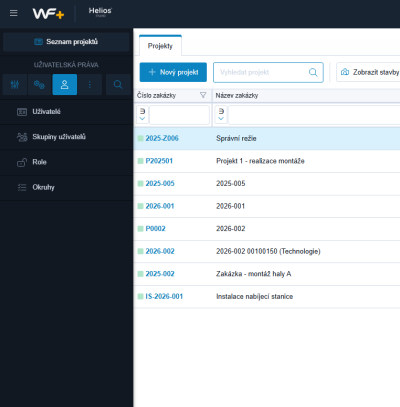
Task: Sort by Název zakázky column header
Action: 237,96
